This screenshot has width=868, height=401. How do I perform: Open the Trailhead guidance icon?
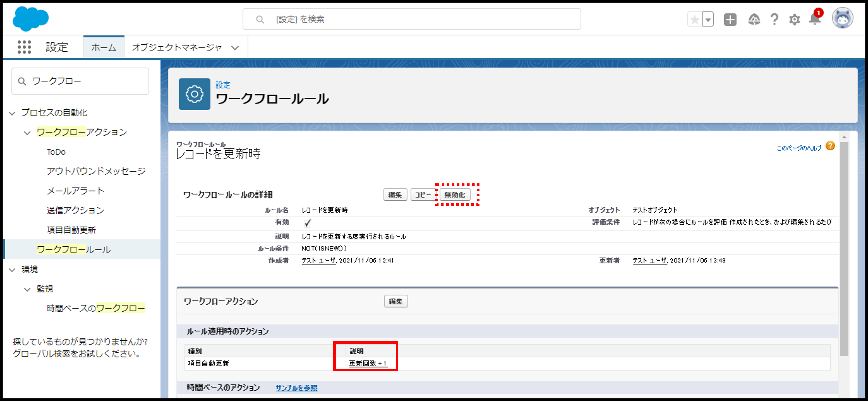coord(754,19)
